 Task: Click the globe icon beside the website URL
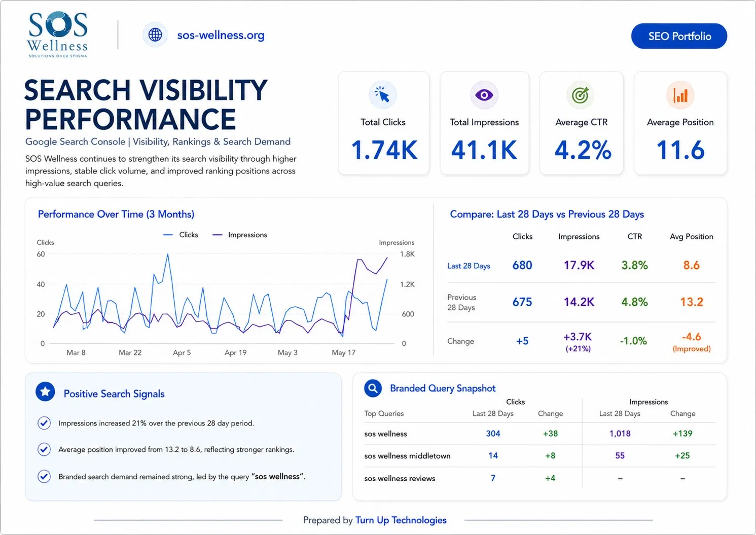(x=155, y=35)
